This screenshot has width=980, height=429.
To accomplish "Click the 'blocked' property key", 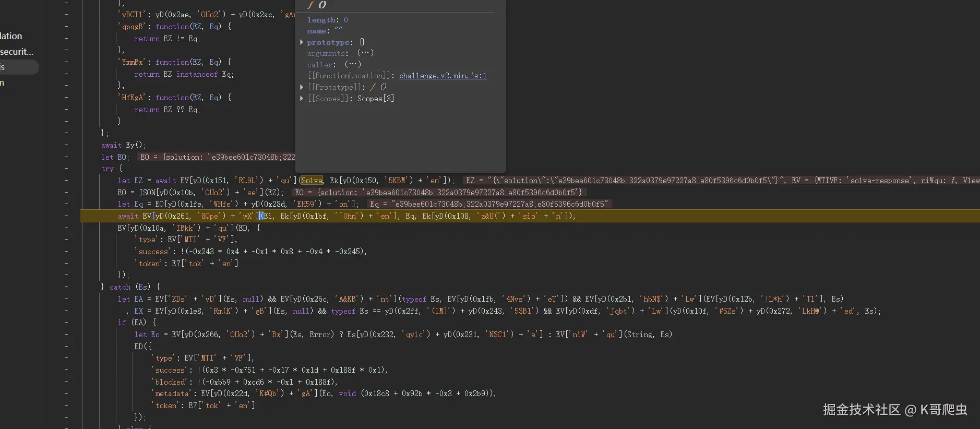I will (170, 382).
